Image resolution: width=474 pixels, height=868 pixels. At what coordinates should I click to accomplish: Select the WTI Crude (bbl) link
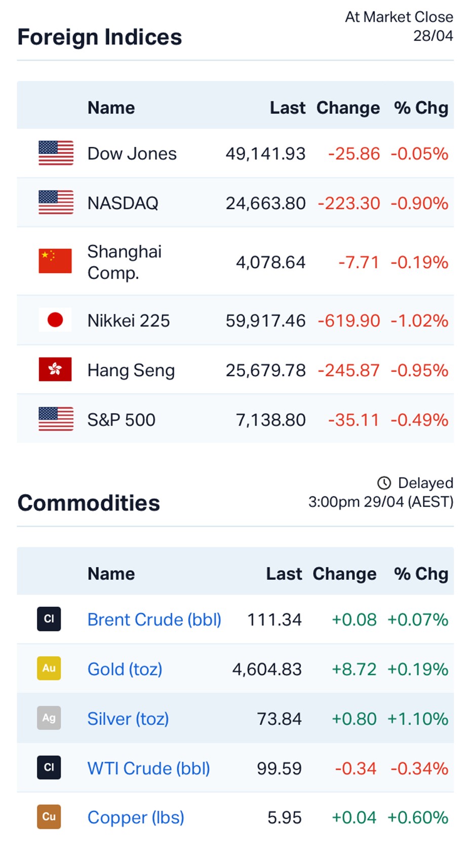coord(148,768)
